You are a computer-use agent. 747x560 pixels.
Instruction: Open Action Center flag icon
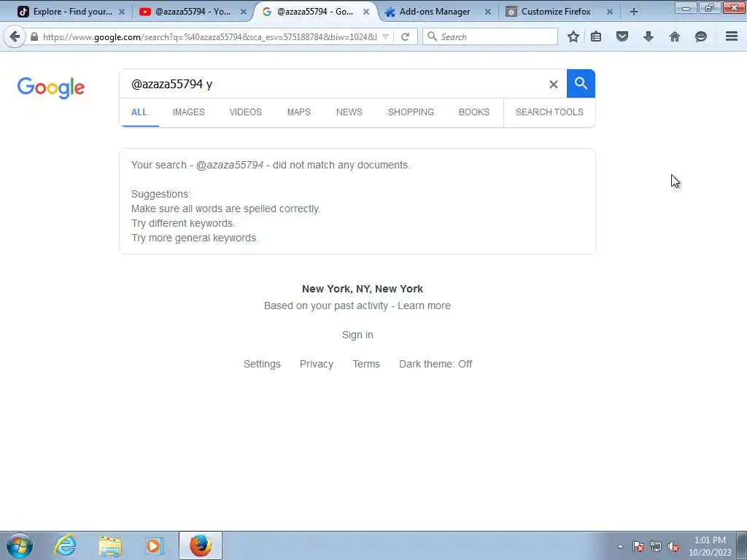coord(638,546)
